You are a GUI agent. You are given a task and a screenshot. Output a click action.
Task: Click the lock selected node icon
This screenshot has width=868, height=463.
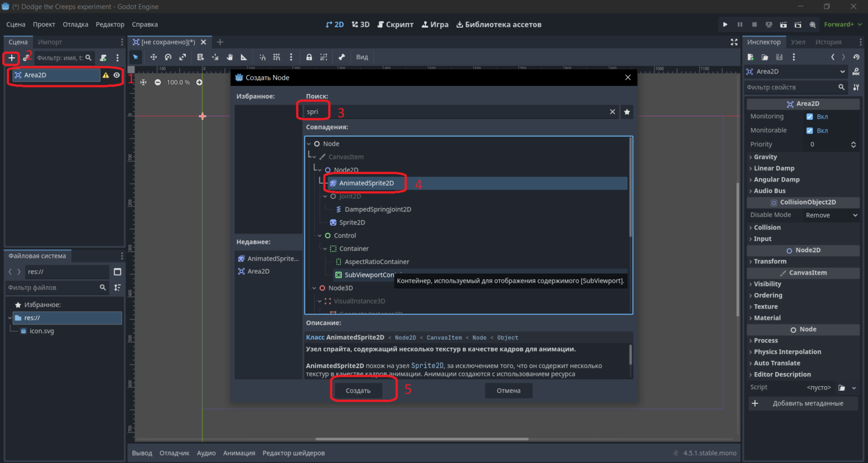(x=309, y=57)
